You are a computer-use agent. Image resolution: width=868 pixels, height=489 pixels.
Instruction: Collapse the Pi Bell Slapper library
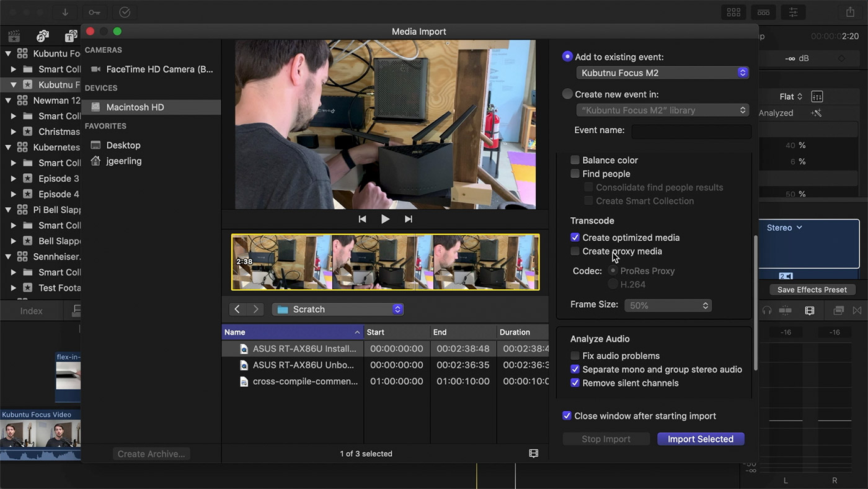[x=8, y=210]
